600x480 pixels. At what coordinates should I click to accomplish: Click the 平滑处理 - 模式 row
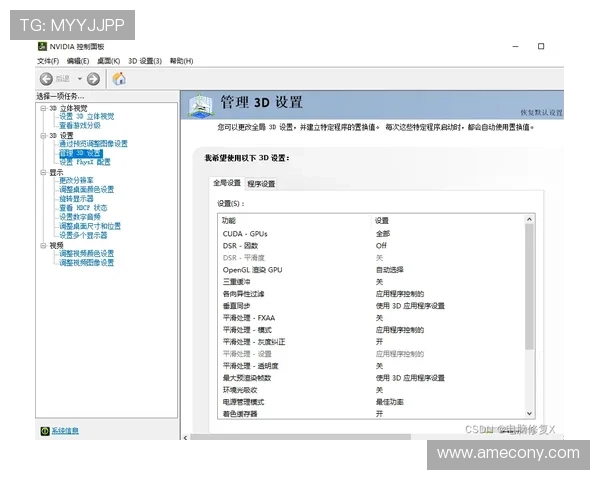[371, 330]
